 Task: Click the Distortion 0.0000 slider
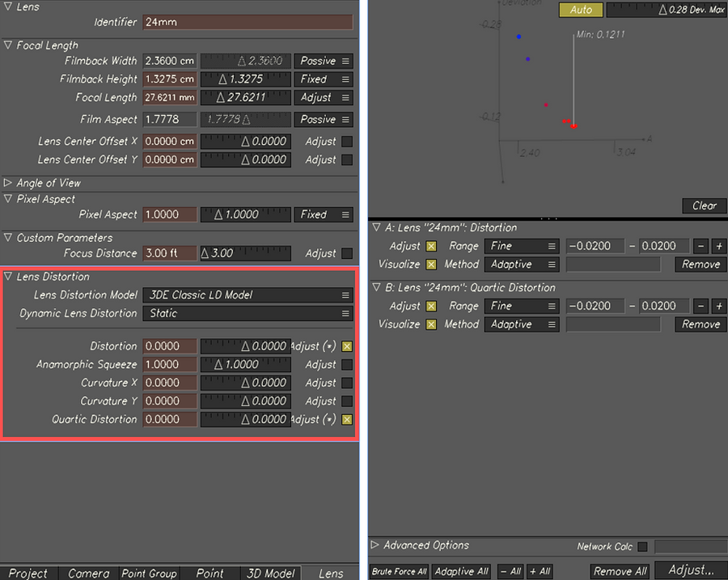[x=246, y=346]
